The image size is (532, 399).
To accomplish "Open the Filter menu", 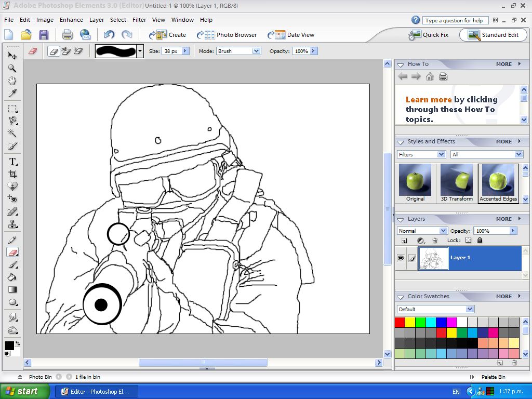I will point(139,20).
